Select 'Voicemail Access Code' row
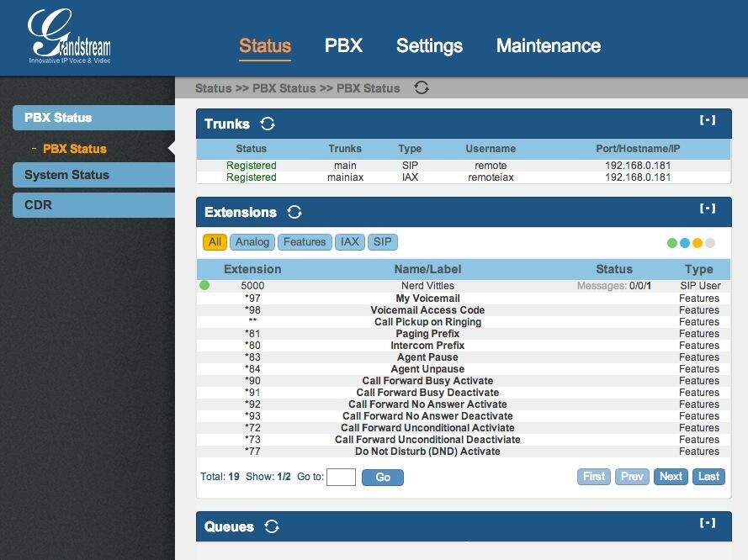Screen dimensions: 748x560 click(x=464, y=310)
